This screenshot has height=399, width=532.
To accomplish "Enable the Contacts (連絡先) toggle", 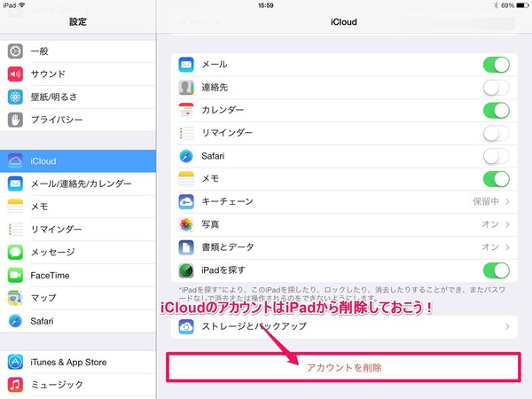I will point(496,88).
